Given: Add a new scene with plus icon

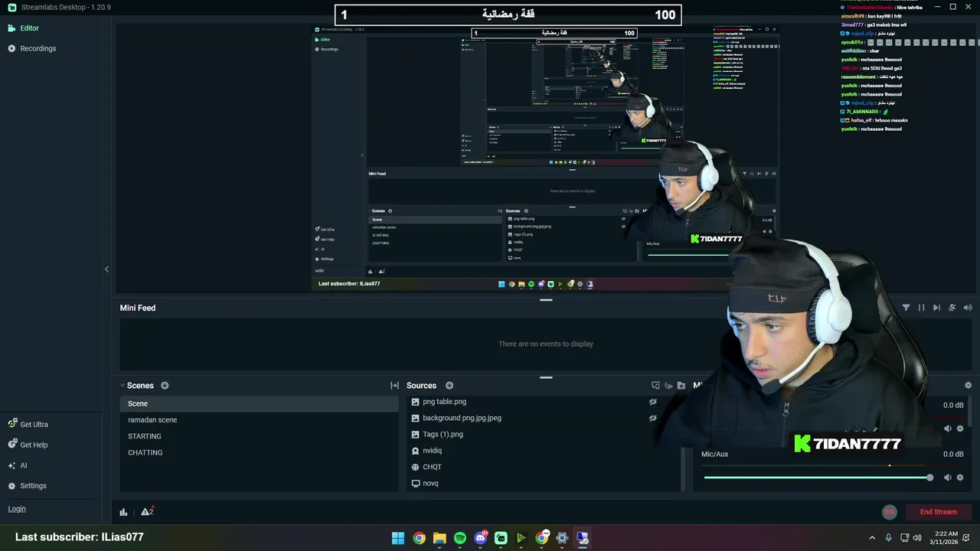Looking at the screenshot, I should pos(165,386).
